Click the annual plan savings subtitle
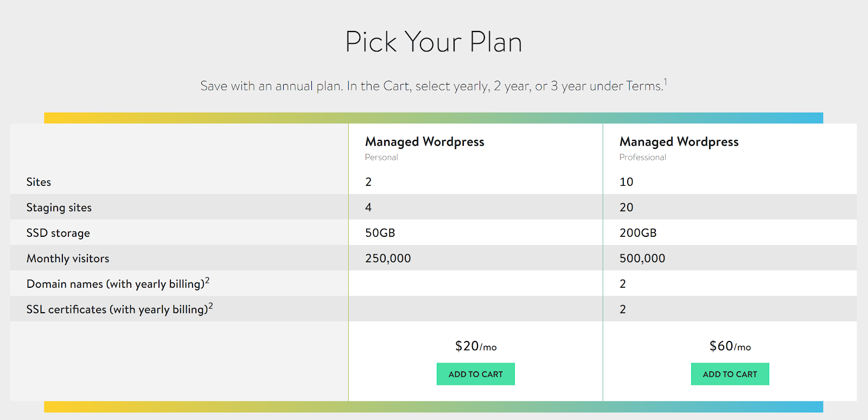This screenshot has width=868, height=420. 431,86
